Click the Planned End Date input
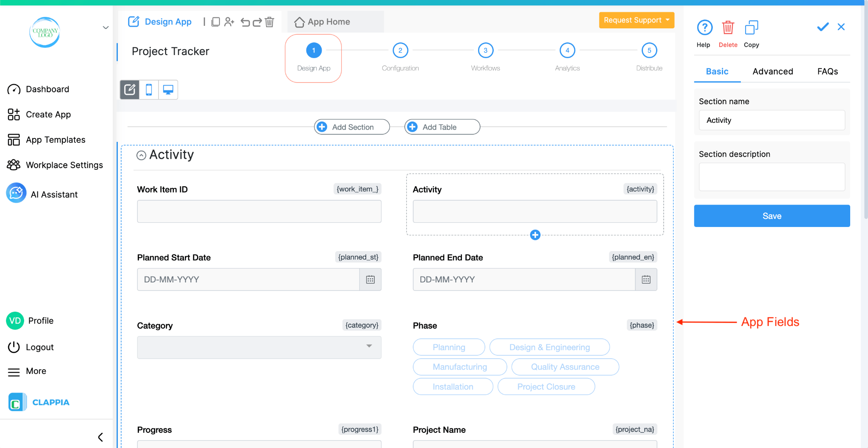The image size is (868, 448). pos(524,279)
